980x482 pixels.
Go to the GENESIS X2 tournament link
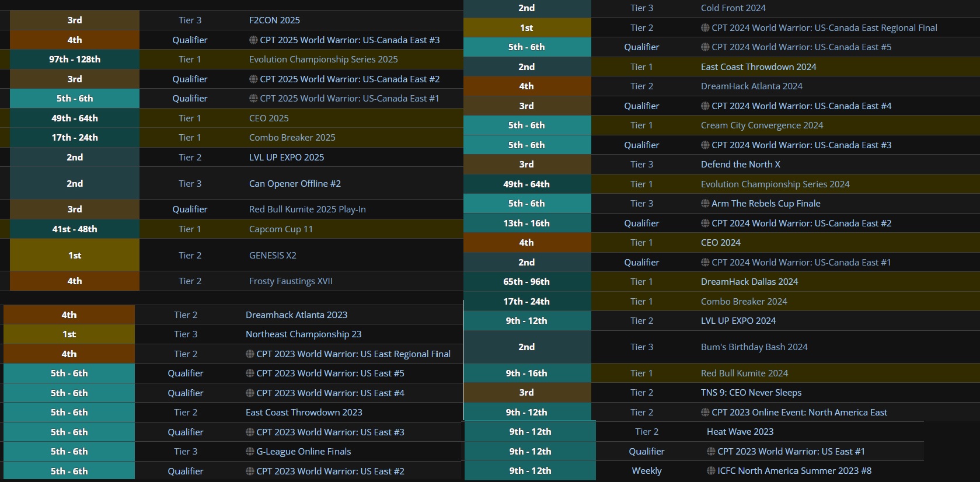point(273,256)
